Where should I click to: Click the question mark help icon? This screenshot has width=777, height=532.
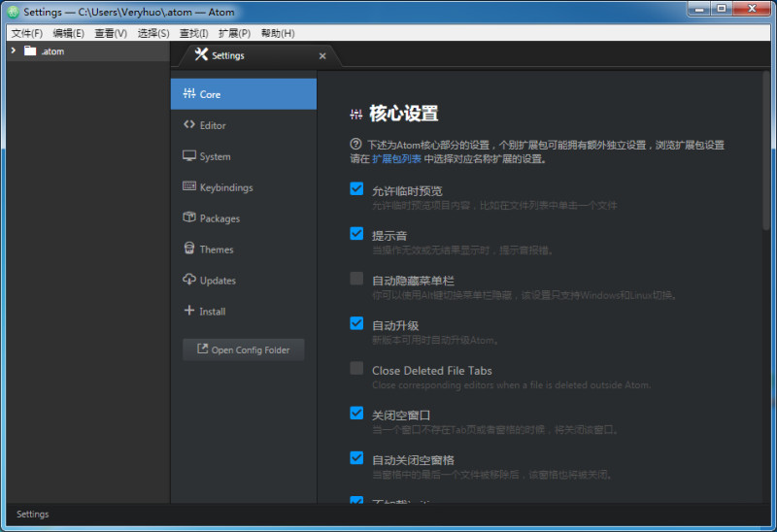pyautogui.click(x=355, y=144)
